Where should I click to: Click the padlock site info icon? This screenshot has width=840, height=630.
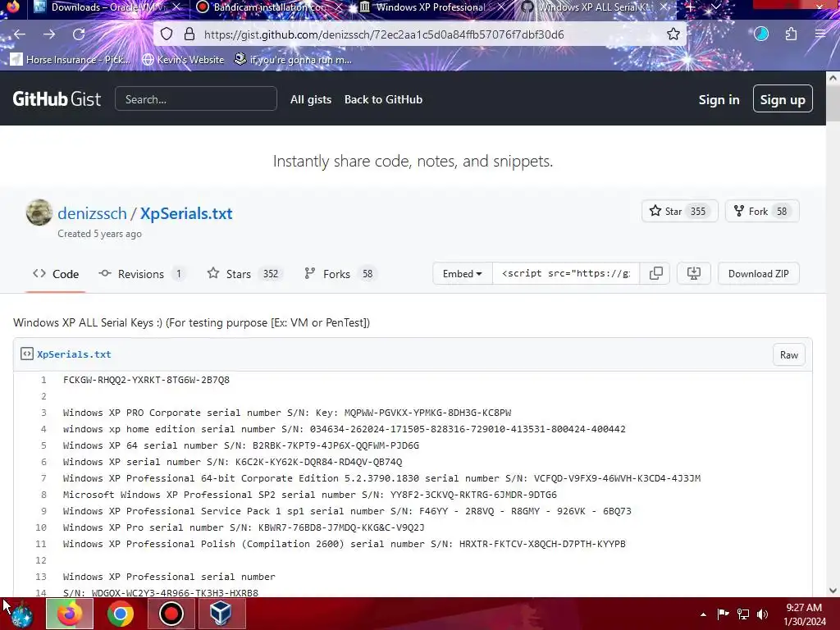pyautogui.click(x=189, y=34)
